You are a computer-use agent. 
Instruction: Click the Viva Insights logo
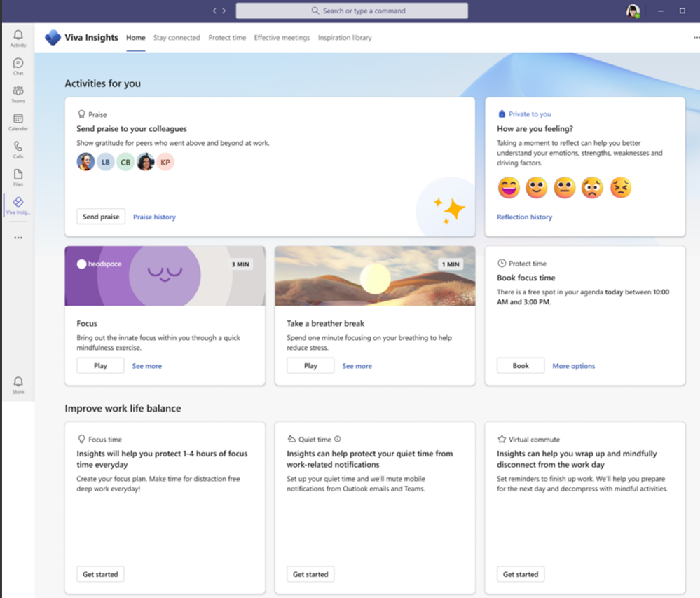click(53, 38)
